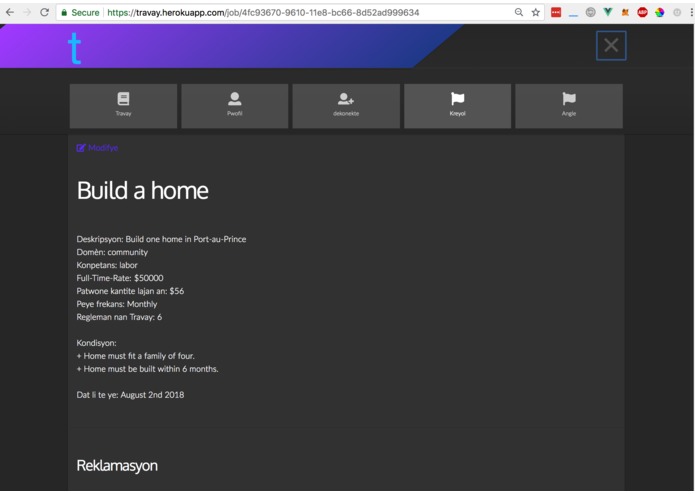This screenshot has height=494, width=695.
Task: Click '+ Home must fit a family of four.'
Action: (136, 356)
